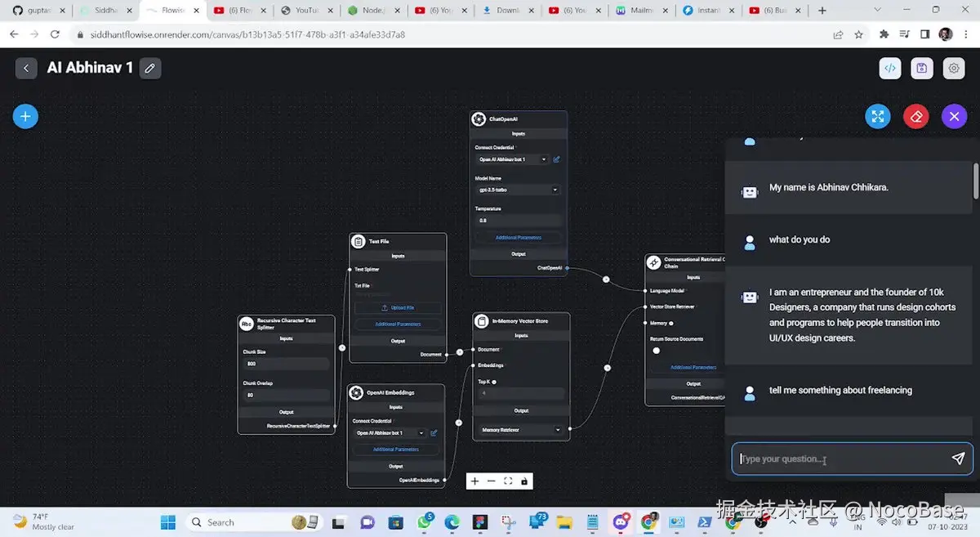Open File Explorer from the taskbar
The width and height of the screenshot is (980, 537).
[565, 521]
